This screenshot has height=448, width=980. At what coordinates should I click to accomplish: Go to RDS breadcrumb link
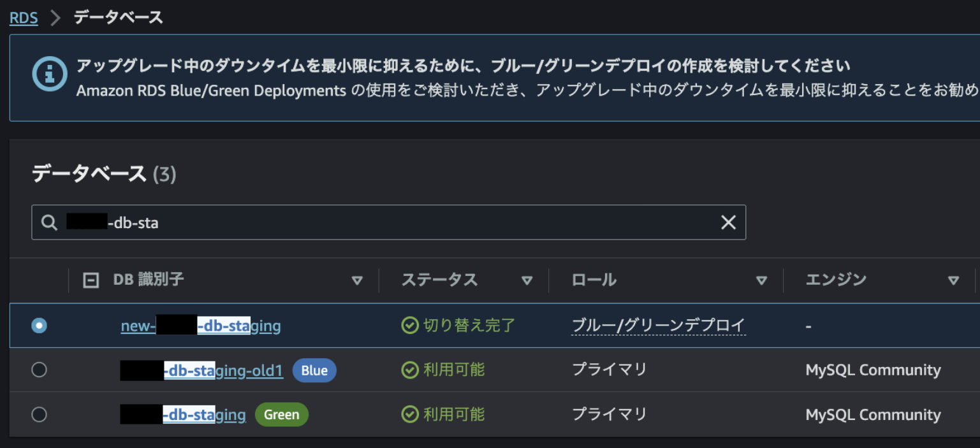24,18
